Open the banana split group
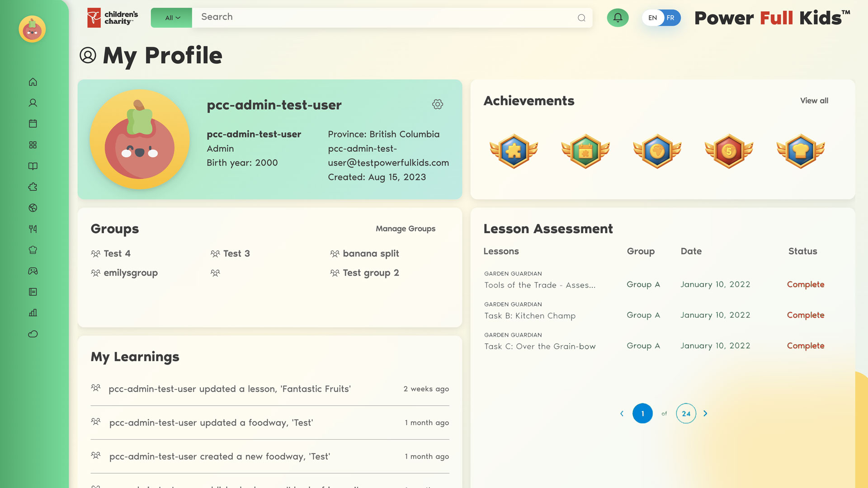This screenshot has width=868, height=488. (x=370, y=253)
